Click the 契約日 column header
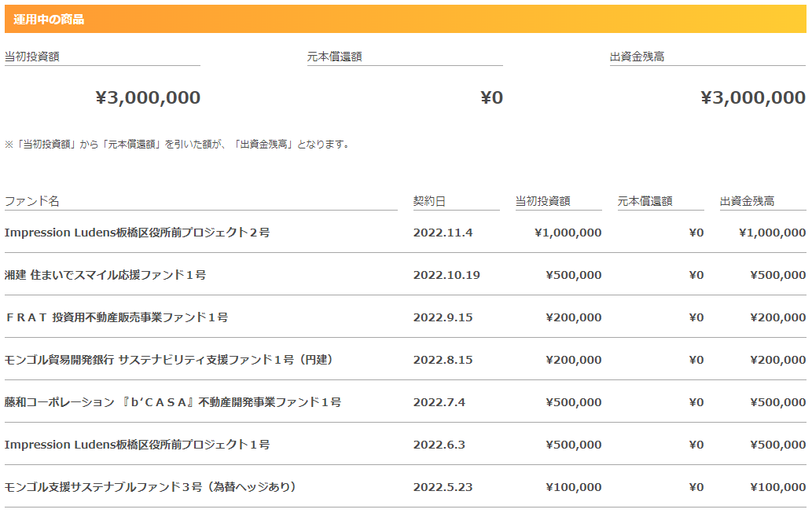 pyautogui.click(x=429, y=201)
